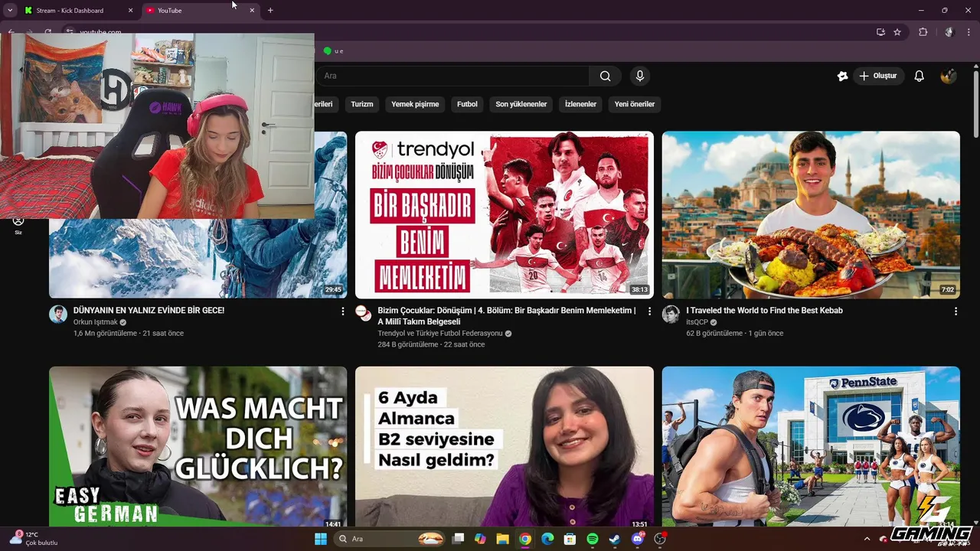Open the Chrome profile avatar in the toolbar
The image size is (980, 551).
tap(949, 32)
